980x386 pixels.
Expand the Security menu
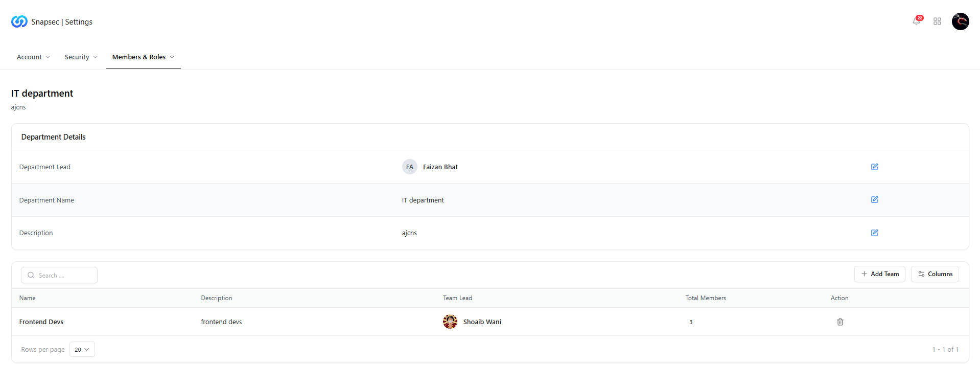tap(81, 57)
